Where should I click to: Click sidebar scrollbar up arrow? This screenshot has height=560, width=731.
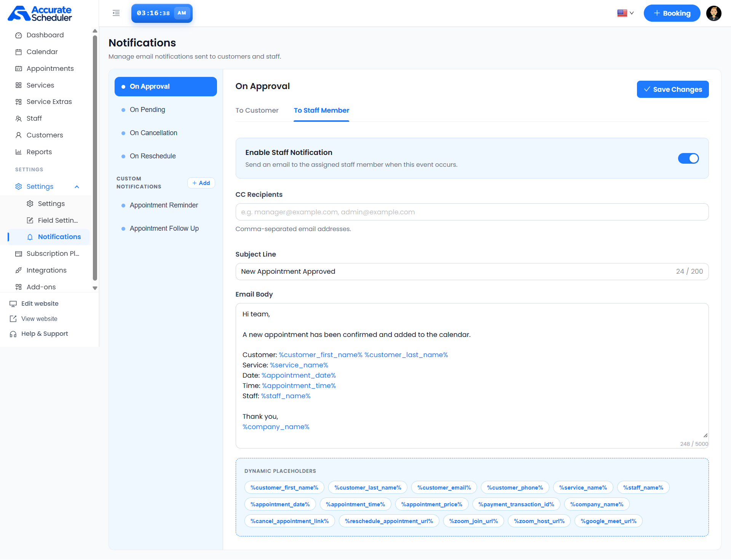click(95, 31)
